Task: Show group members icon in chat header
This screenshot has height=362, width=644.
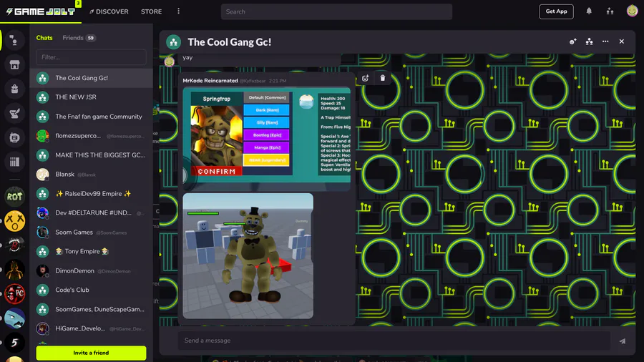Action: click(589, 41)
